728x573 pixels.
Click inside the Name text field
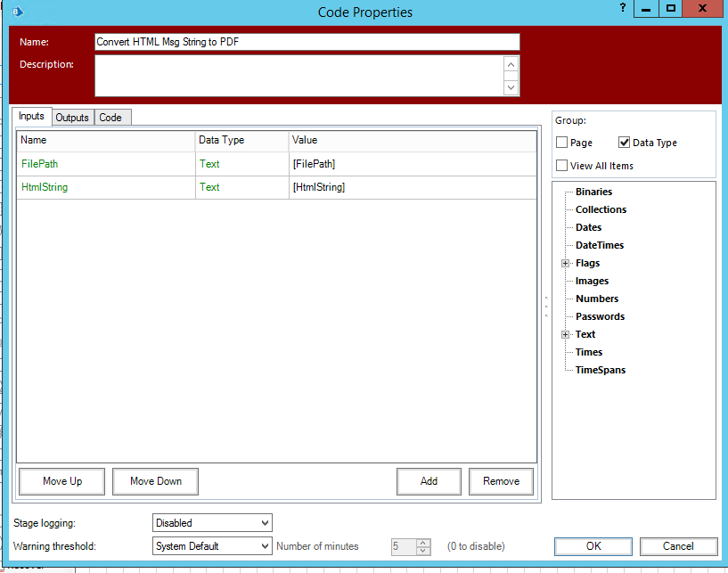tap(307, 42)
